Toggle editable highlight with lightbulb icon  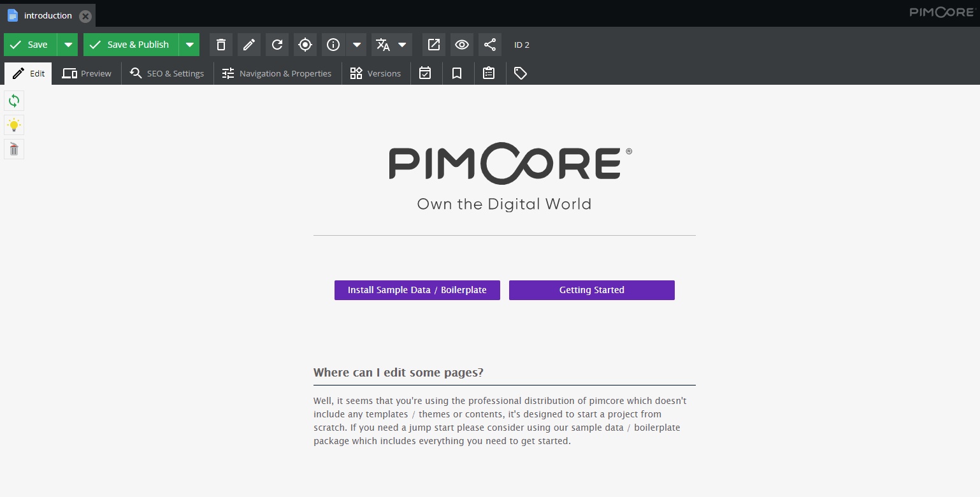tap(14, 125)
